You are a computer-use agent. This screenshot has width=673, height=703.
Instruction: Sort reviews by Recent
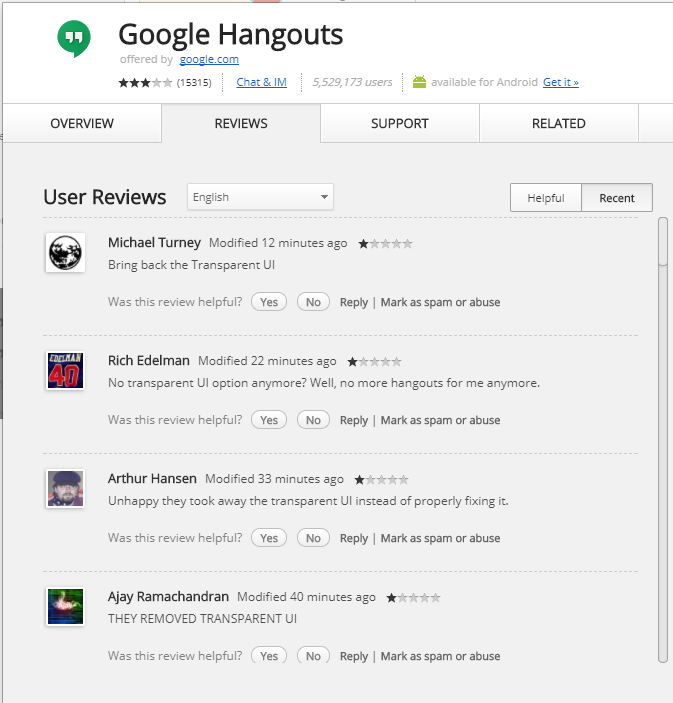pyautogui.click(x=617, y=198)
